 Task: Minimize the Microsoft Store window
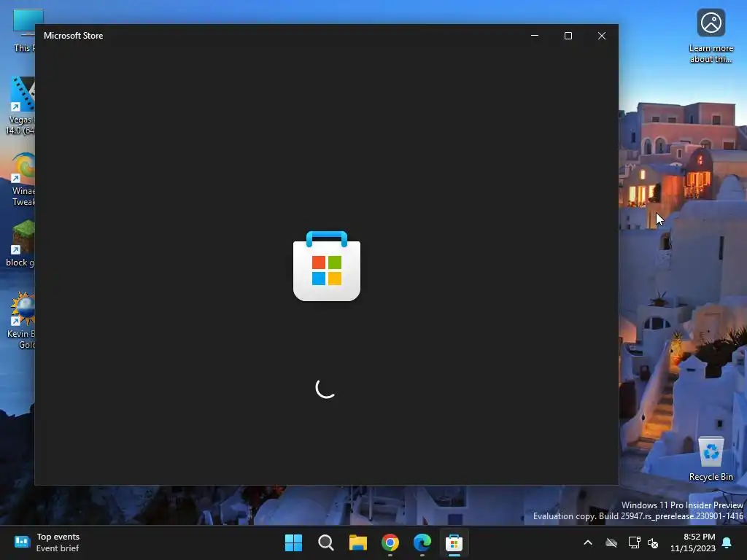point(535,36)
